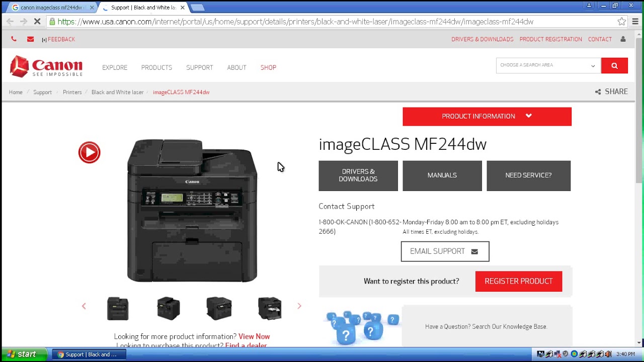Click the browser forward arrow
This screenshot has height=362, width=644.
click(x=23, y=22)
